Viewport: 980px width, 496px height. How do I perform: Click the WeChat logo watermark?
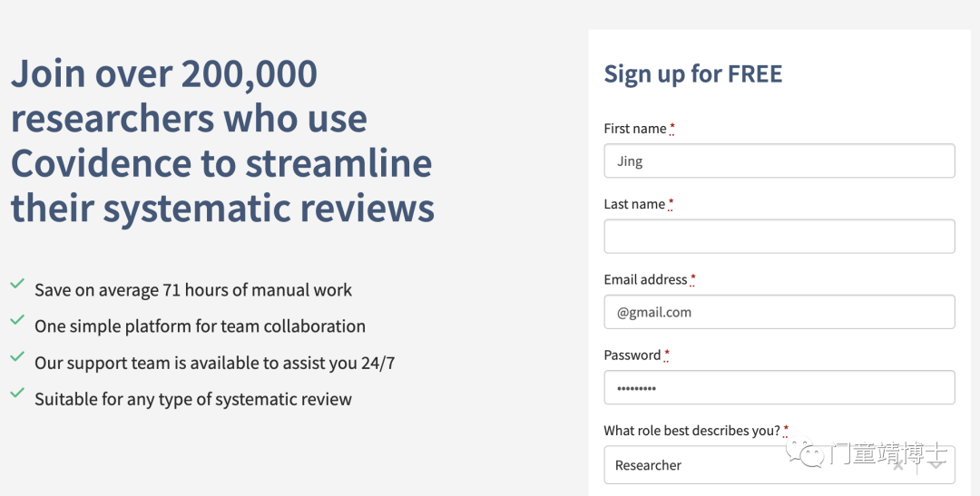pos(805,452)
